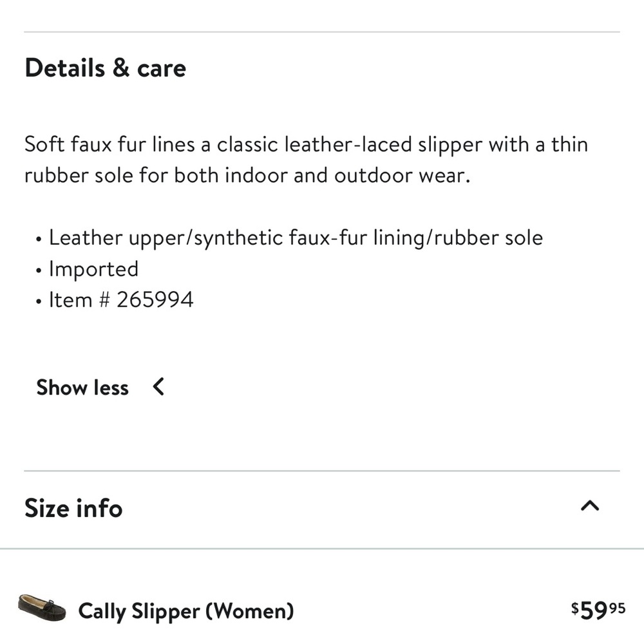Click the Leather upper materials bullet

click(296, 238)
